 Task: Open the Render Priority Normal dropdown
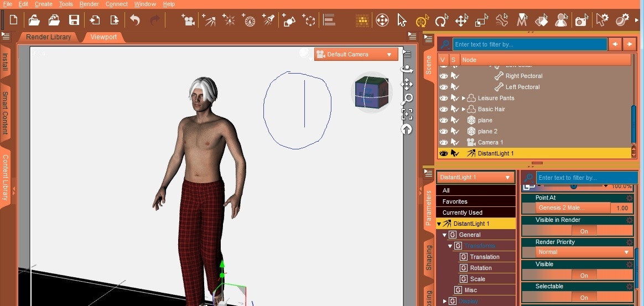(x=584, y=252)
